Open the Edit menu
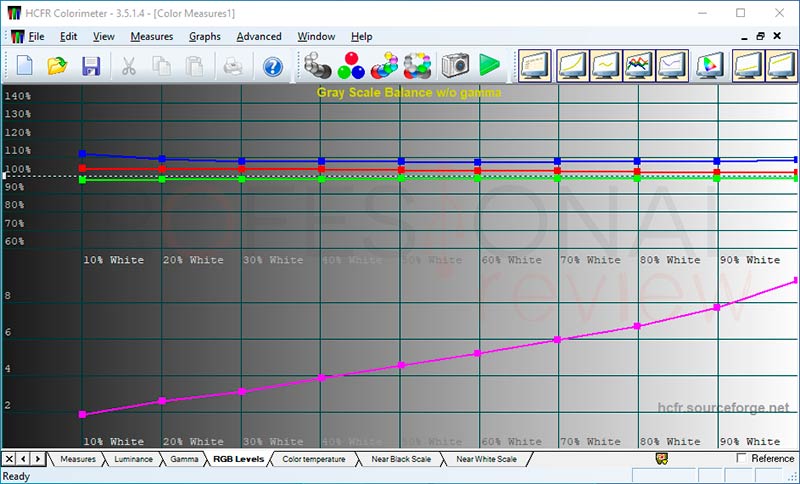Image resolution: width=800 pixels, height=484 pixels. 68,37
